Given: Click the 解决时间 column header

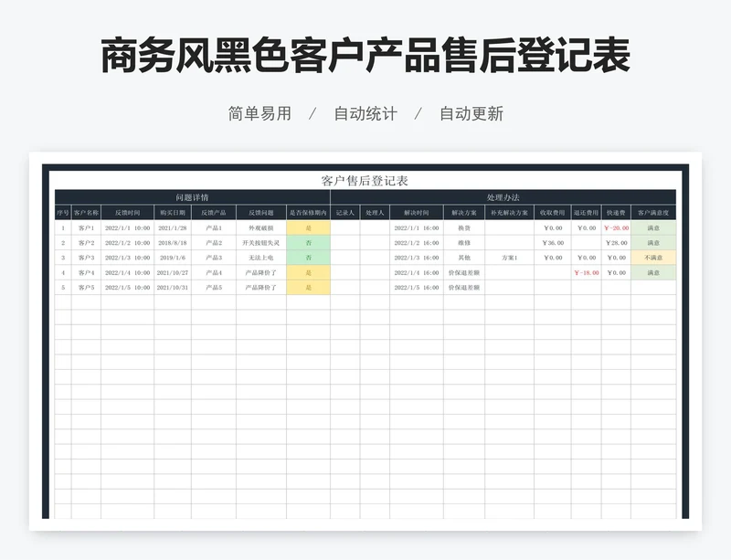Looking at the screenshot, I should [x=417, y=213].
